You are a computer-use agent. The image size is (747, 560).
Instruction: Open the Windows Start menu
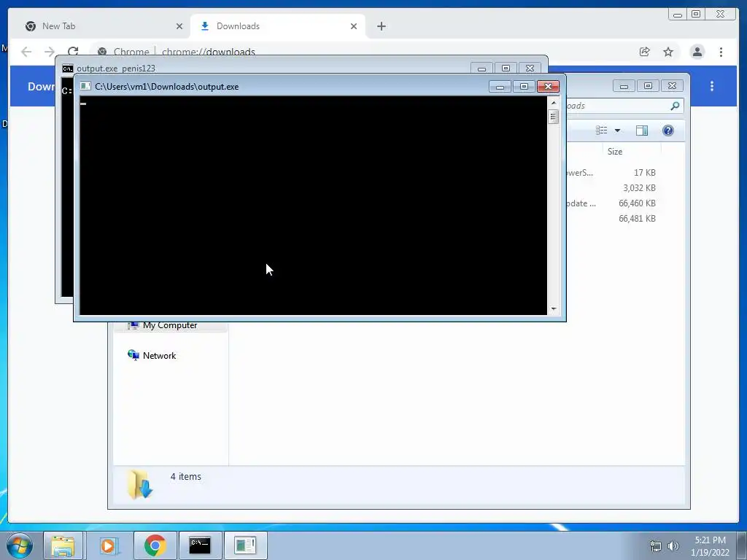pyautogui.click(x=19, y=545)
